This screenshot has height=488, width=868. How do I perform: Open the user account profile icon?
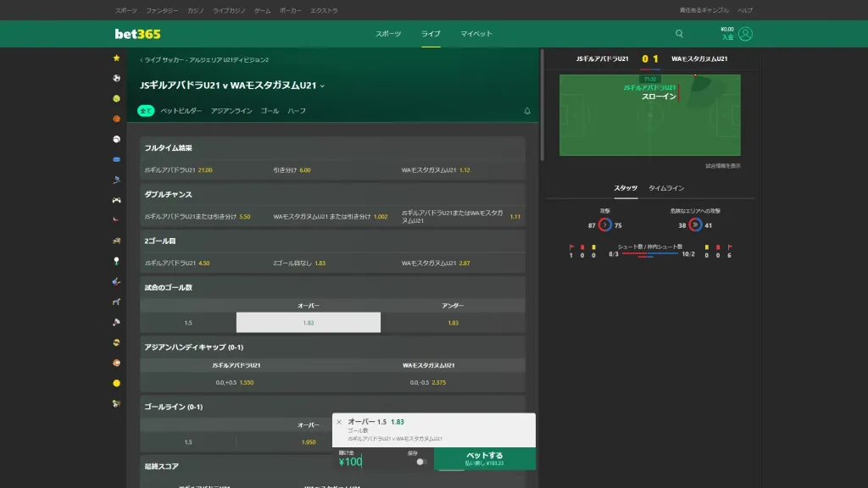point(745,34)
